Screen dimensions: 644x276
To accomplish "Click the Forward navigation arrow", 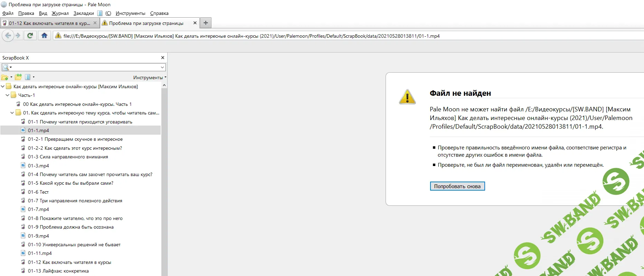I will 18,36.
